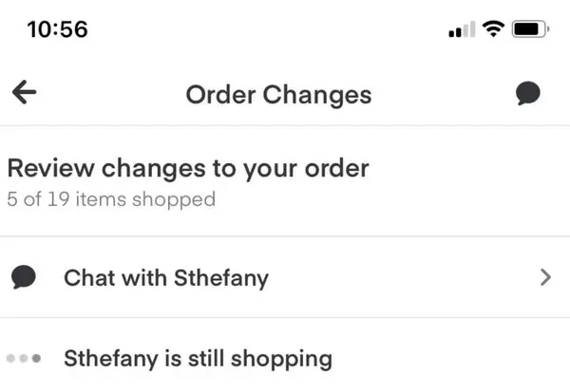
Task: Open the Chat with Sthefany label
Action: [x=165, y=278]
